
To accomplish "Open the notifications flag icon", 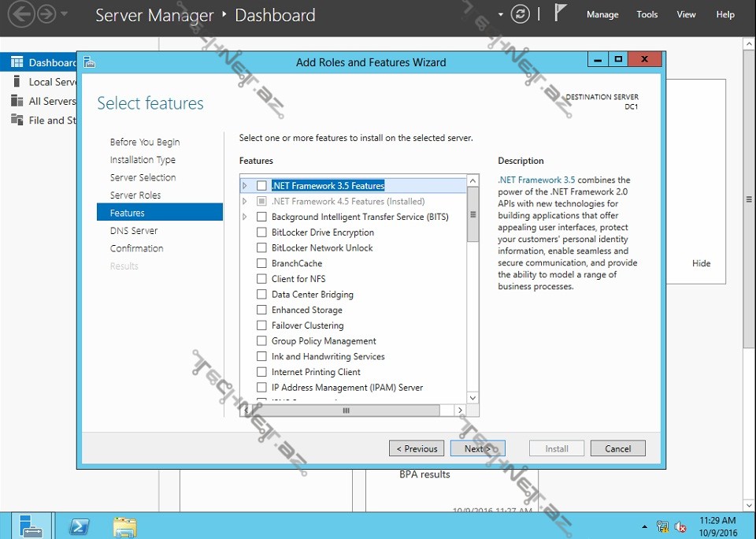I will pos(560,13).
